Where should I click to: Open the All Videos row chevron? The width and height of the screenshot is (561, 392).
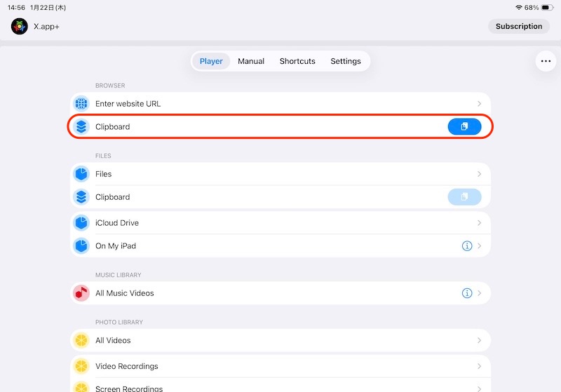pos(479,340)
